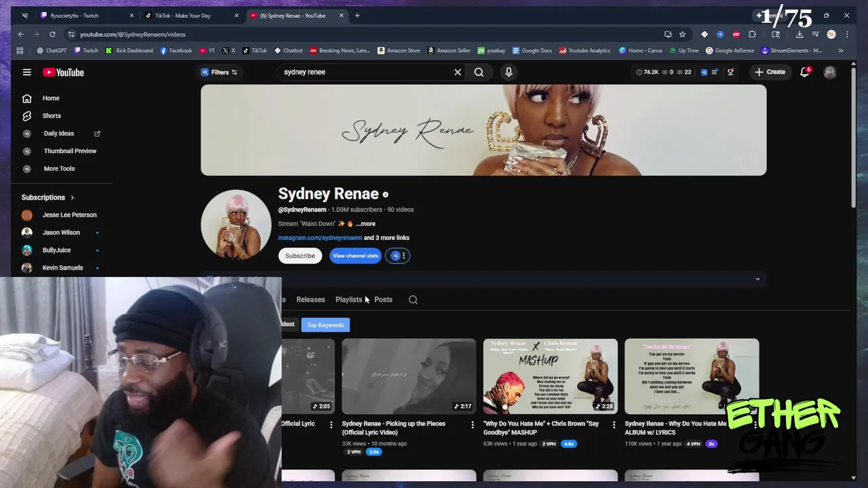The width and height of the screenshot is (868, 488).
Task: Open the Home - Canva bookmark
Action: coord(639,50)
